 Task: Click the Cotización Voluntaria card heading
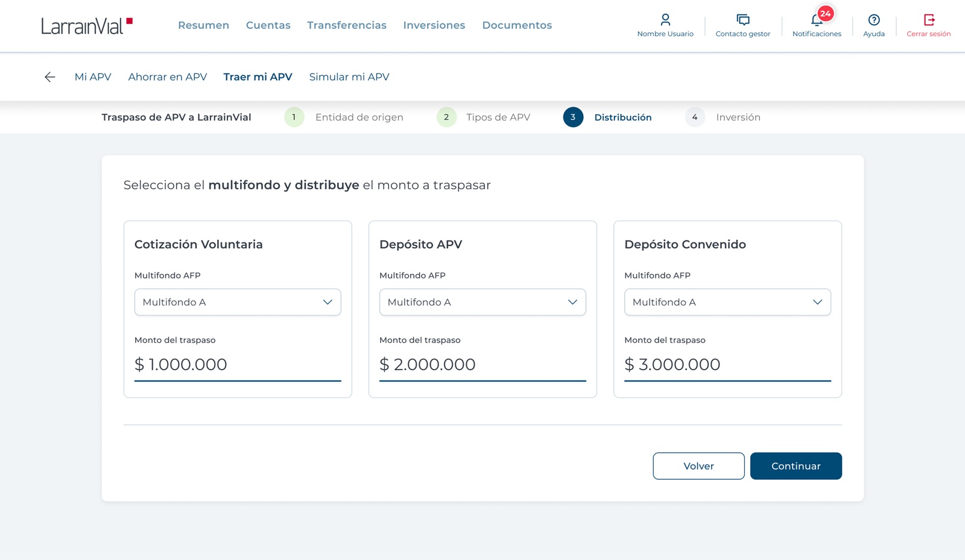[198, 244]
